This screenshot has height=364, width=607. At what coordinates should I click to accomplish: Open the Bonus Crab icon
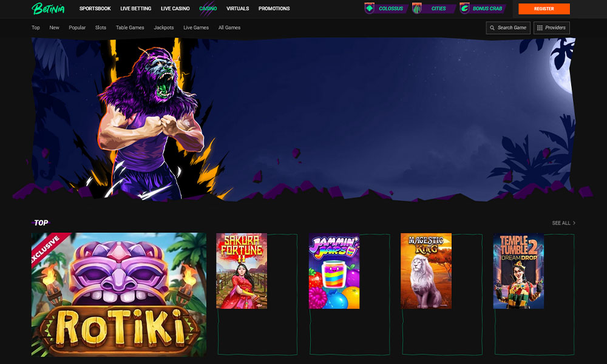464,8
